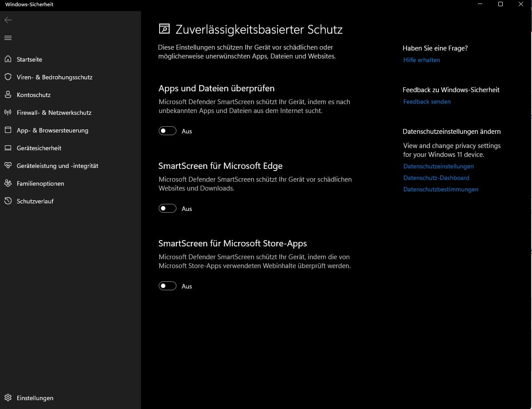532x409 pixels.
Task: Click the SmartScreen für Microsoft Edge heading
Action: coord(220,166)
